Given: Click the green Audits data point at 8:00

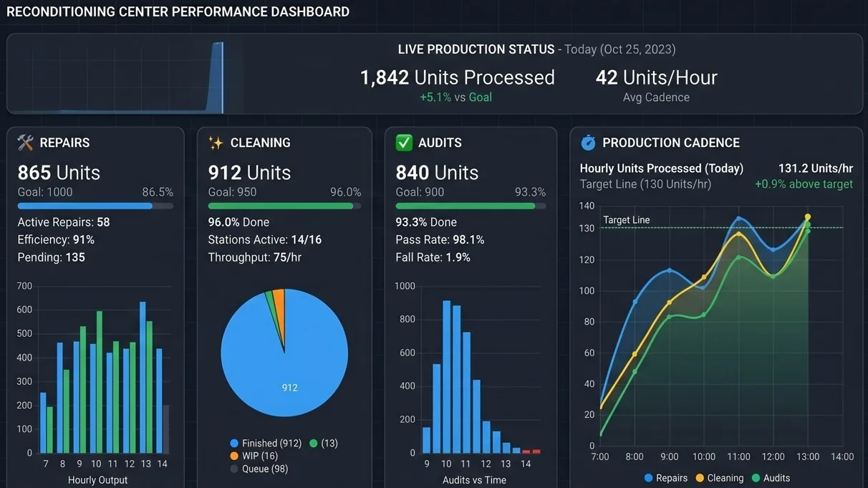Looking at the screenshot, I should click(635, 371).
